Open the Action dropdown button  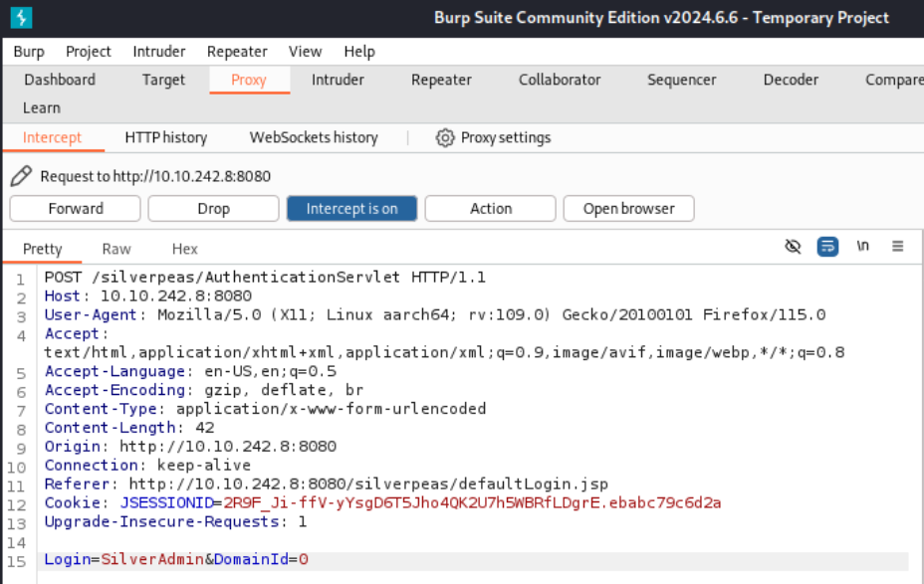click(490, 208)
